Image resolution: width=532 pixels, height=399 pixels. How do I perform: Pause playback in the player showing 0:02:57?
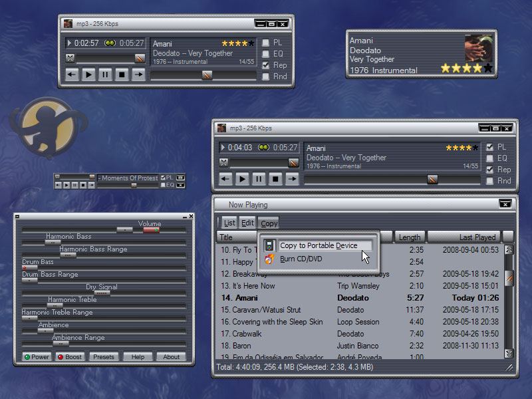point(105,74)
